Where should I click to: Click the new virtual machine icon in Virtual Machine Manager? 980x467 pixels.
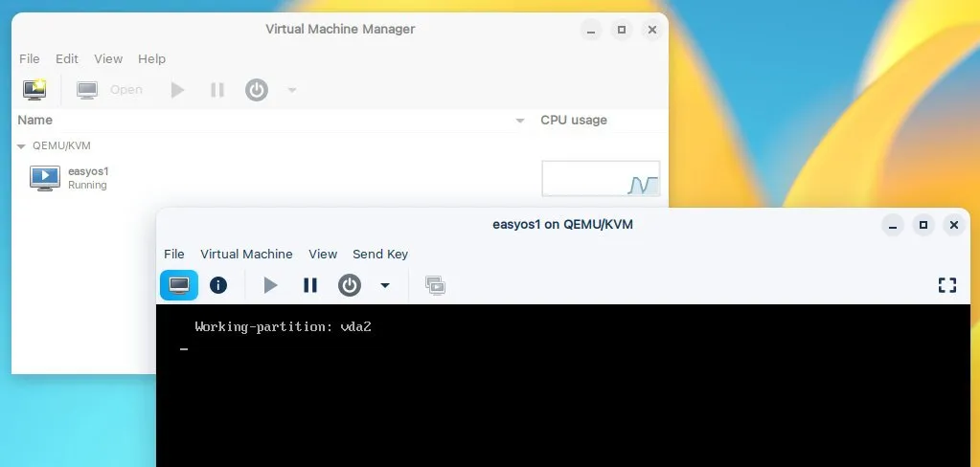point(34,90)
